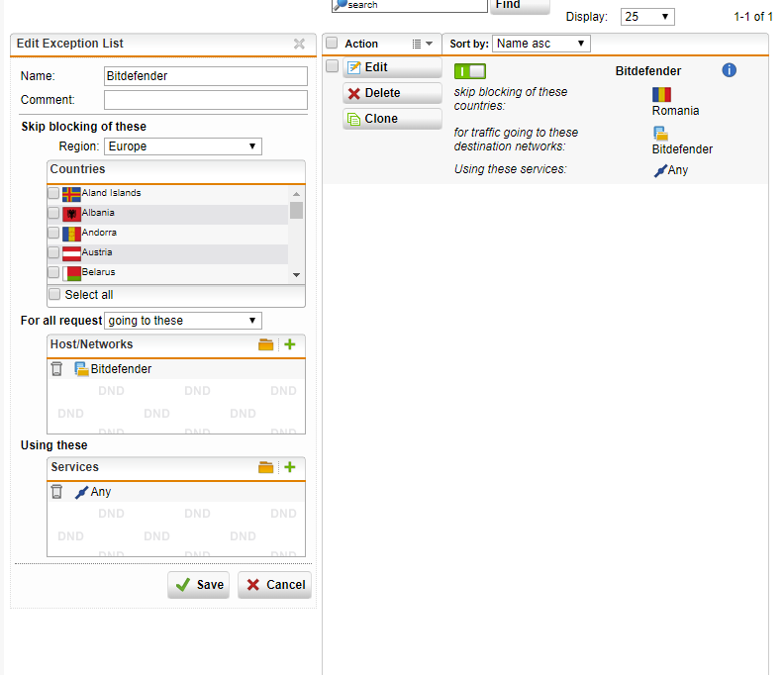Check the Andorra country checkbox
This screenshot has height=675, width=784.
[x=53, y=233]
